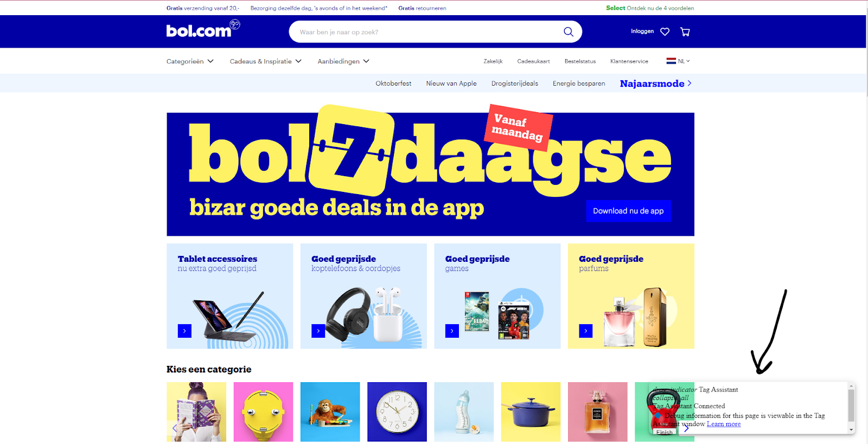
Task: Click arrow on Goed geprijsde games card
Action: click(x=452, y=331)
